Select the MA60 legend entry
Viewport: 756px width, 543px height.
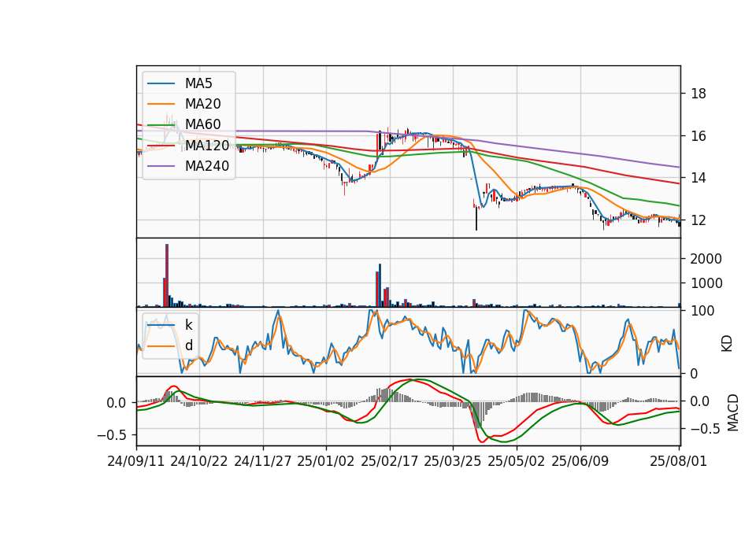pyautogui.click(x=184, y=124)
